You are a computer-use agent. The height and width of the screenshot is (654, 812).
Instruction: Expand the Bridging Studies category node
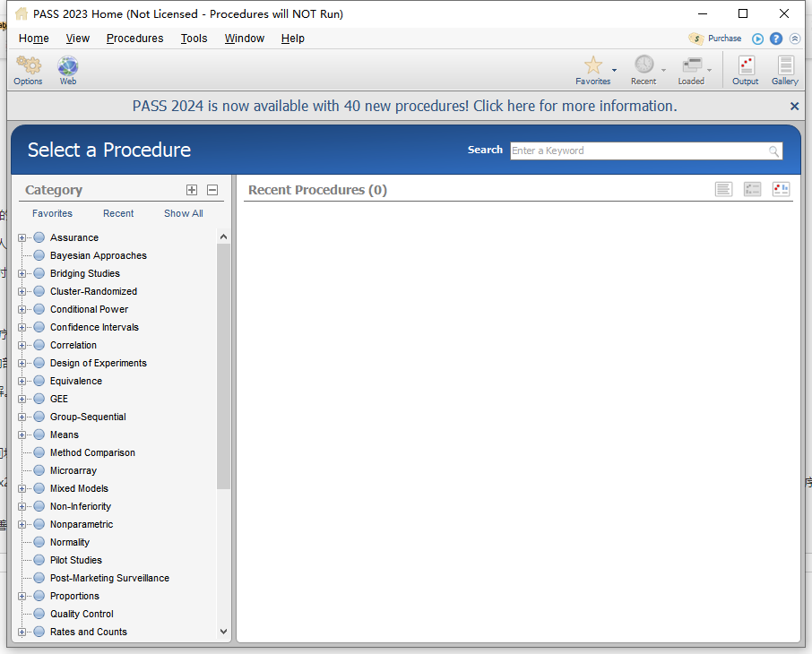[x=22, y=273]
